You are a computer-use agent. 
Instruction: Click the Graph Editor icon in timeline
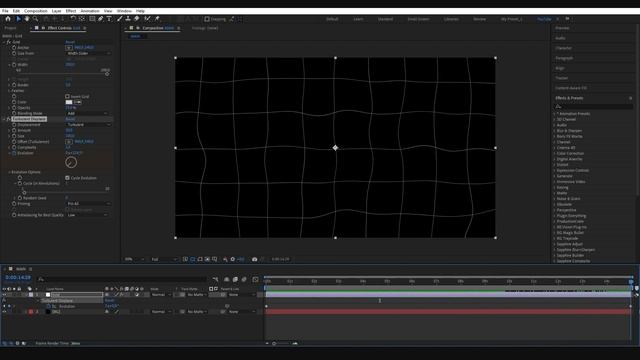pos(256,280)
